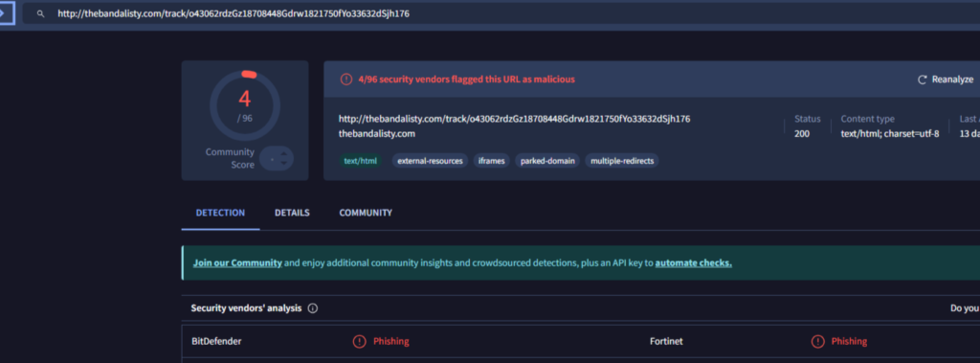Select the iframes tag
Viewport: 980px width, 363px height.
click(491, 161)
